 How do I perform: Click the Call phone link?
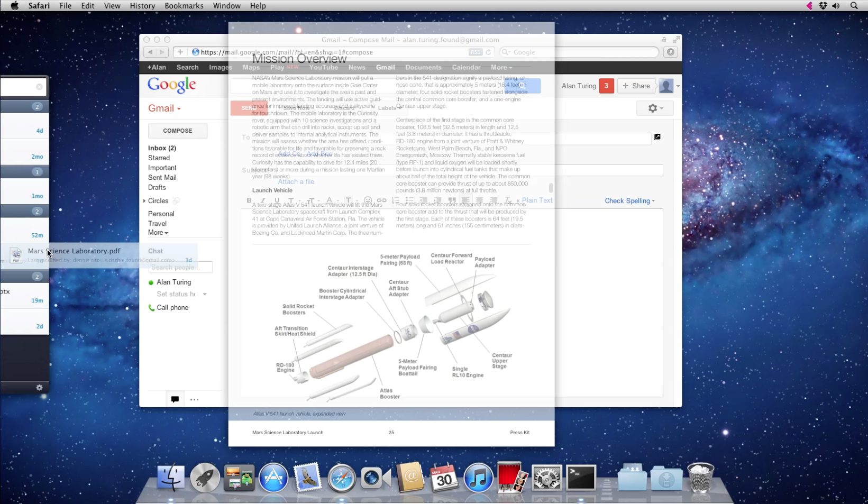172,308
